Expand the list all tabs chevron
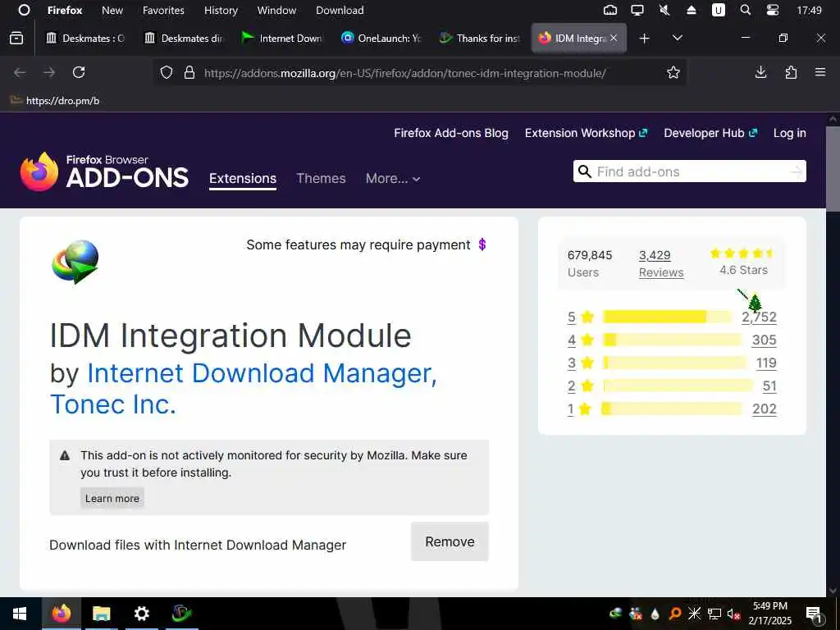840x630 pixels. 677,38
